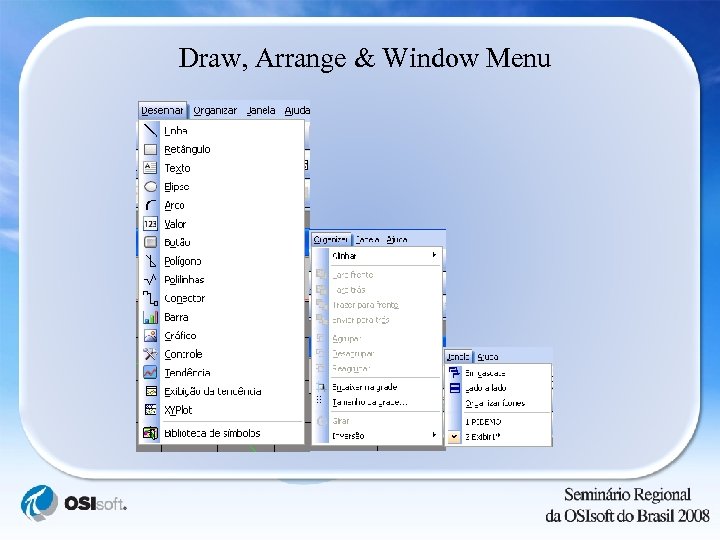Click the Tamanho da grade dots icon
The width and height of the screenshot is (720, 540).
pyautogui.click(x=319, y=401)
